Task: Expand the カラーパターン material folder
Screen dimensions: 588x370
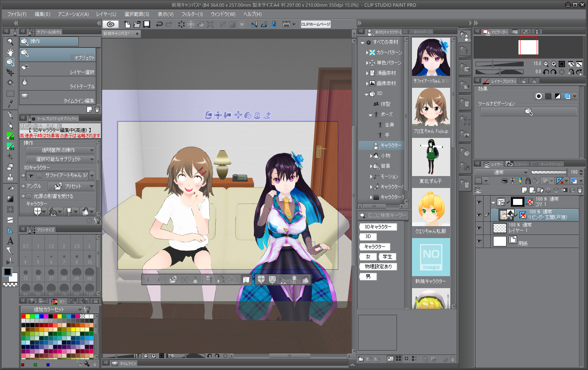Action: pyautogui.click(x=367, y=52)
